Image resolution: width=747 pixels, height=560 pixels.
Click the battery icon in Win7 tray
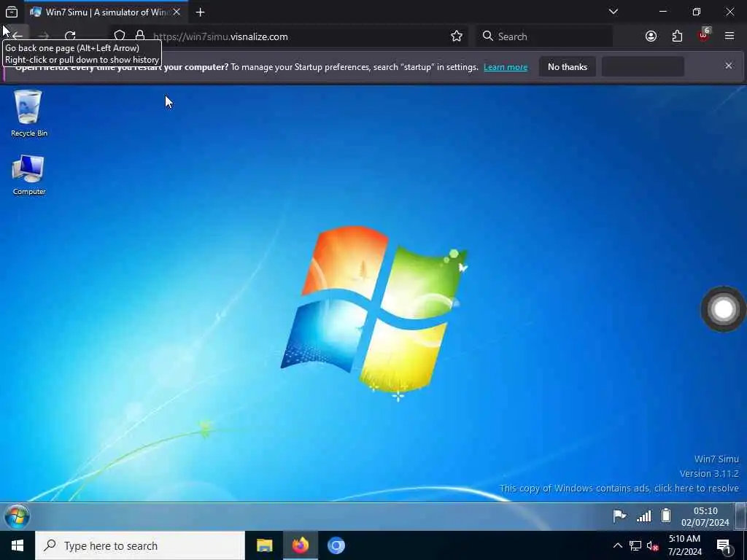tap(666, 516)
